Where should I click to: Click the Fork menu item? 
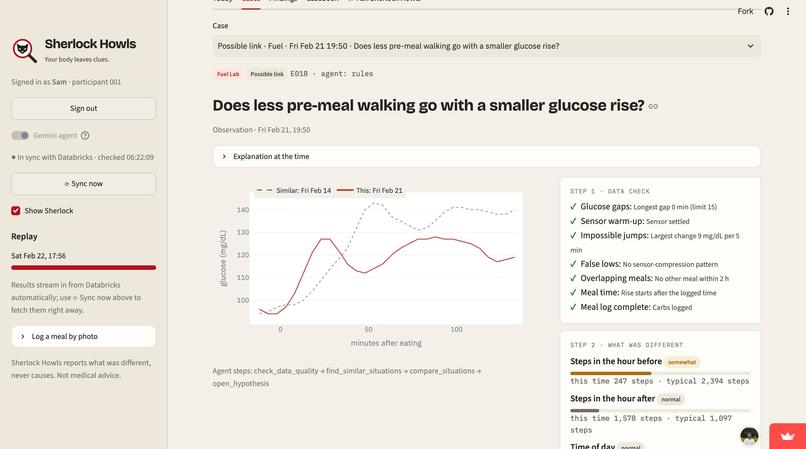point(745,11)
